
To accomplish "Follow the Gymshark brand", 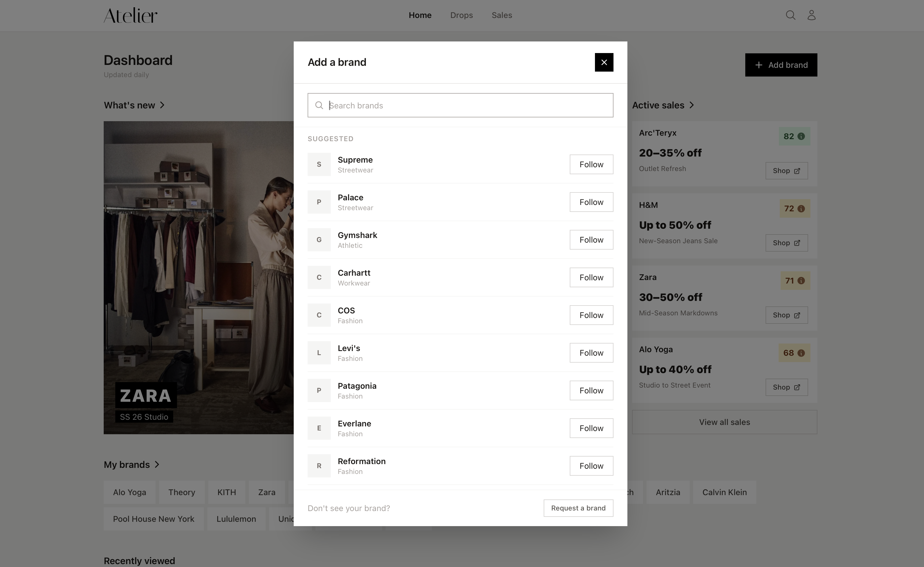I will coord(591,240).
